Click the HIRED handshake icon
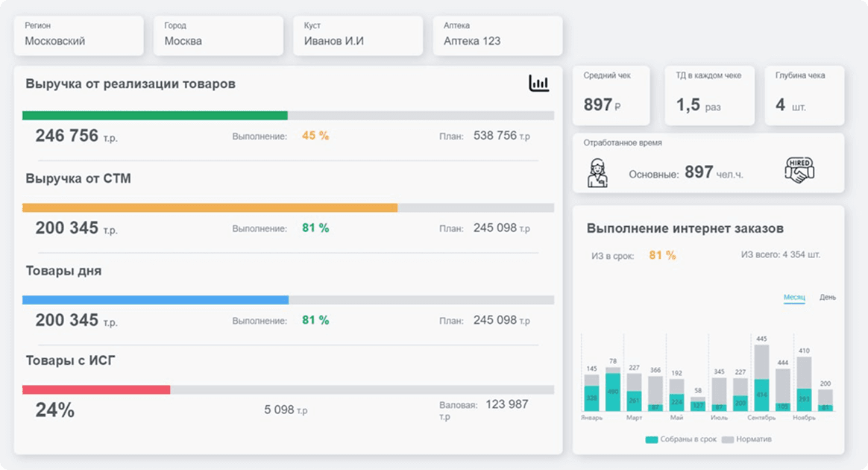Viewport: 868px width, 470px height. [x=799, y=170]
